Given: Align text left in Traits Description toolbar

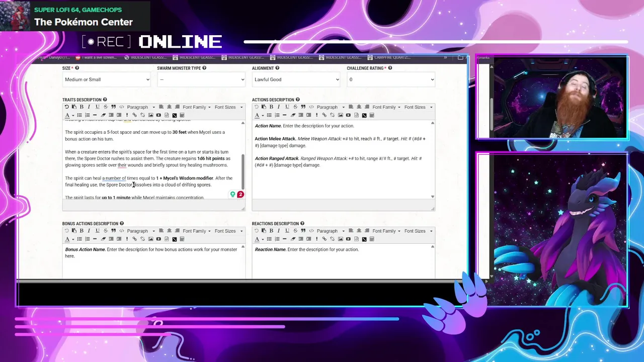Looking at the screenshot, I should tap(161, 107).
